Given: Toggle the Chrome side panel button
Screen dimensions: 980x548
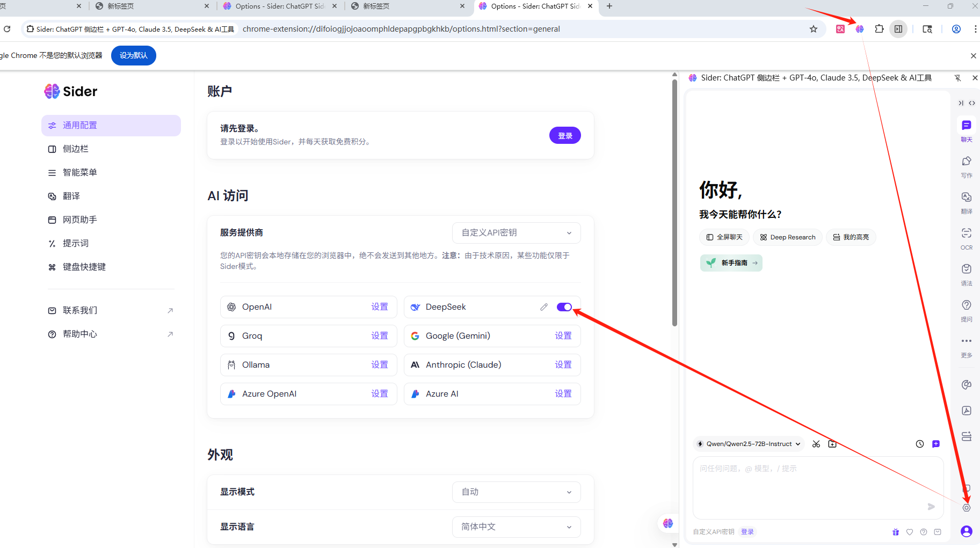Looking at the screenshot, I should pyautogui.click(x=898, y=29).
